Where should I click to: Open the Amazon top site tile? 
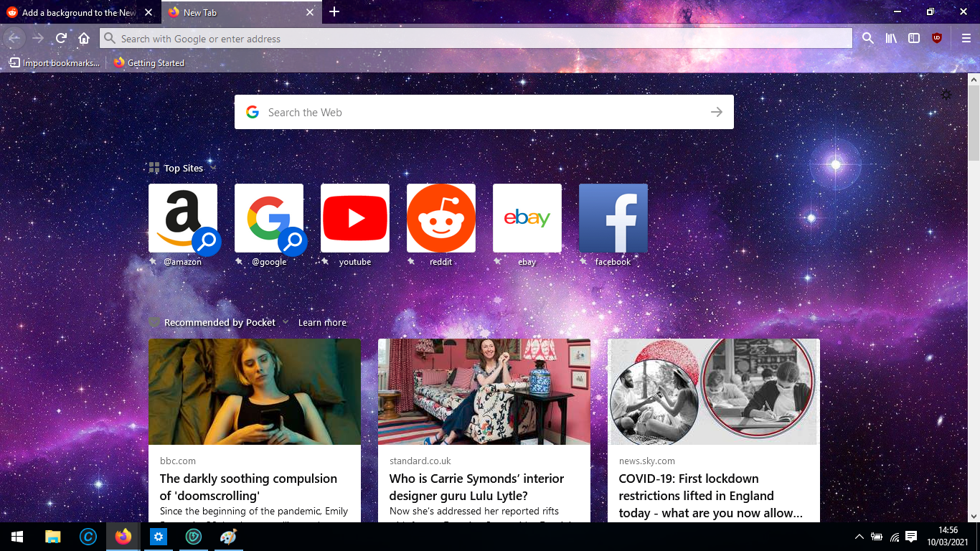pyautogui.click(x=183, y=218)
